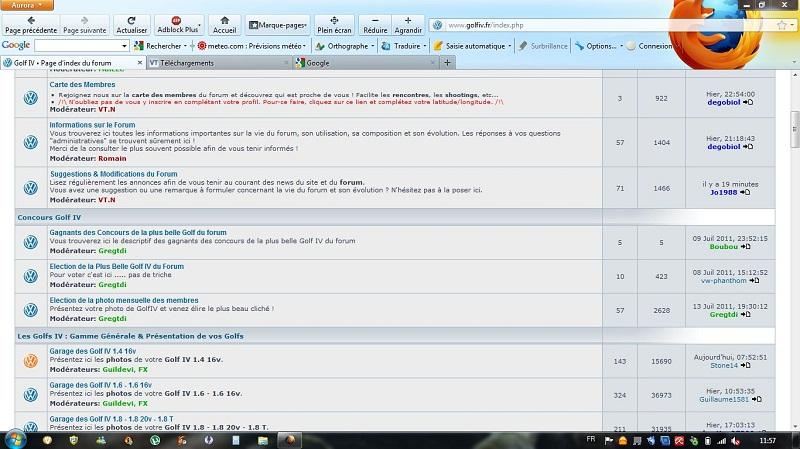Open Adblock Plus toolbar button
The width and height of the screenshot is (800, 449).
178,25
